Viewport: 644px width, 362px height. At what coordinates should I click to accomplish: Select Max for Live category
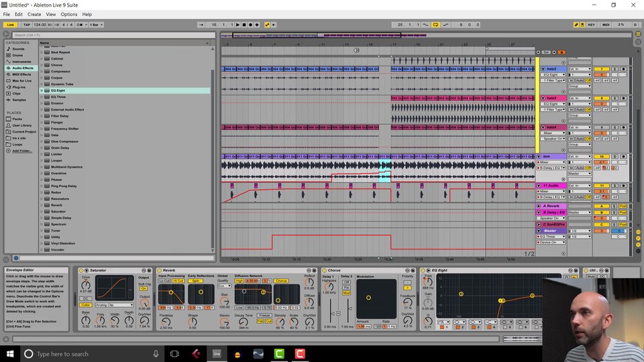(x=21, y=81)
